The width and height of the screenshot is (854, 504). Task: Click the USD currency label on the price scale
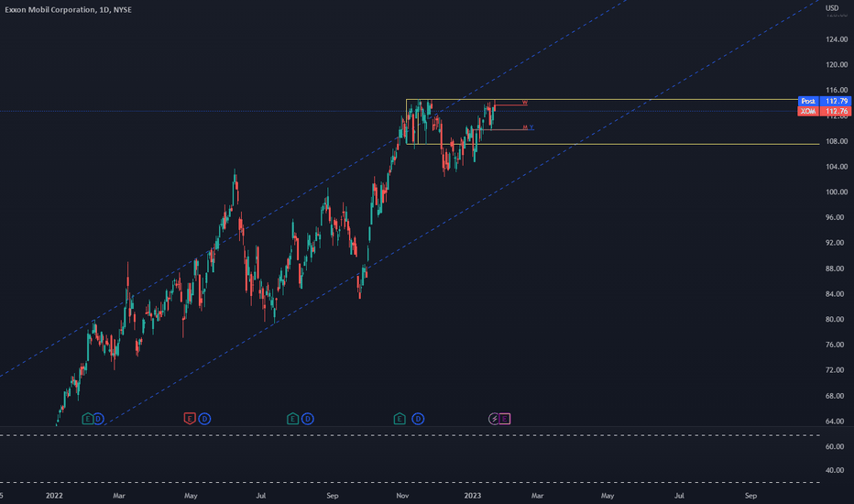click(832, 7)
